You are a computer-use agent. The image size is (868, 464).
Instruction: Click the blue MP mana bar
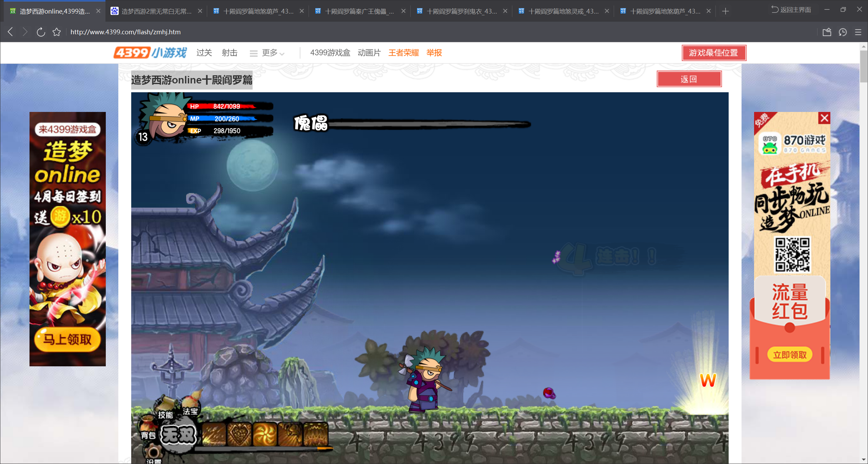(x=231, y=119)
